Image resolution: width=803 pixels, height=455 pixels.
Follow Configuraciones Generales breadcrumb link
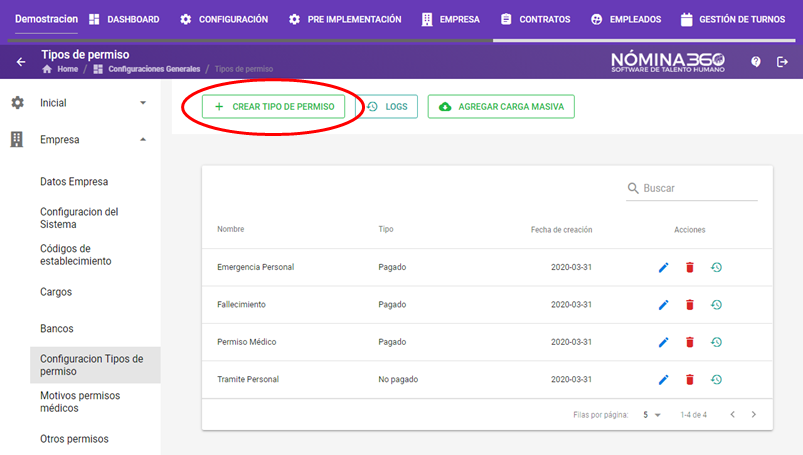(154, 69)
